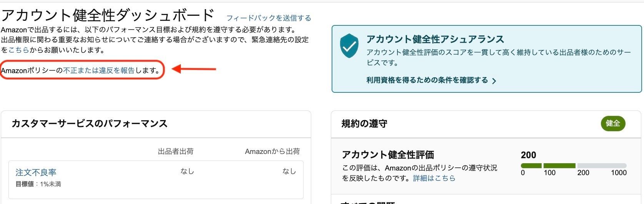Viewport: 644px width, 204px height.
Task: Click the カスタマーサービスのパフォーマンス panel title
Action: point(90,124)
